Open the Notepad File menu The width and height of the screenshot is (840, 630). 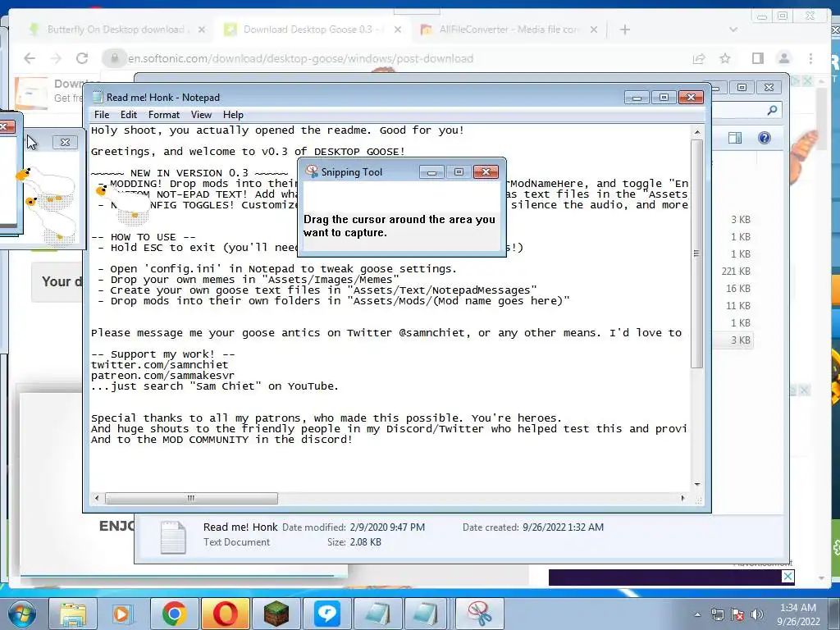tap(101, 115)
